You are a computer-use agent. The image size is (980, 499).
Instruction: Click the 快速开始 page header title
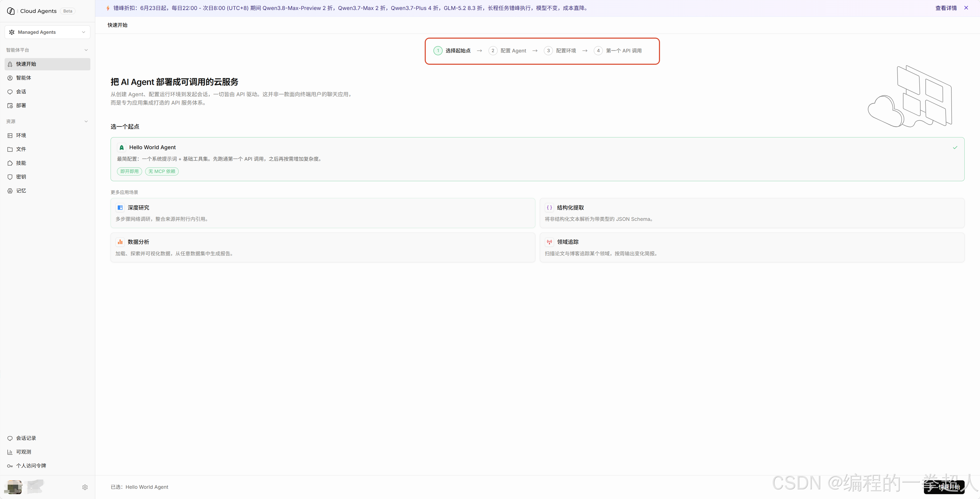(118, 25)
